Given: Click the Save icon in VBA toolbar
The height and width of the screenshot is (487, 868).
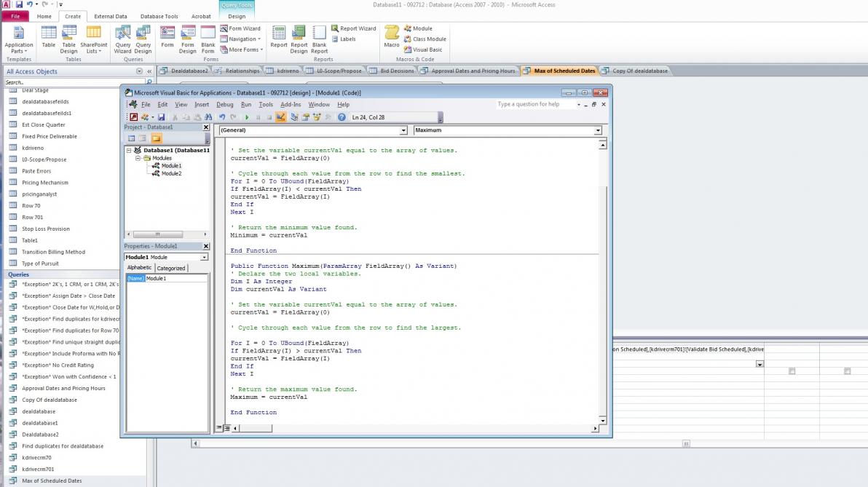Looking at the screenshot, I should 161,117.
